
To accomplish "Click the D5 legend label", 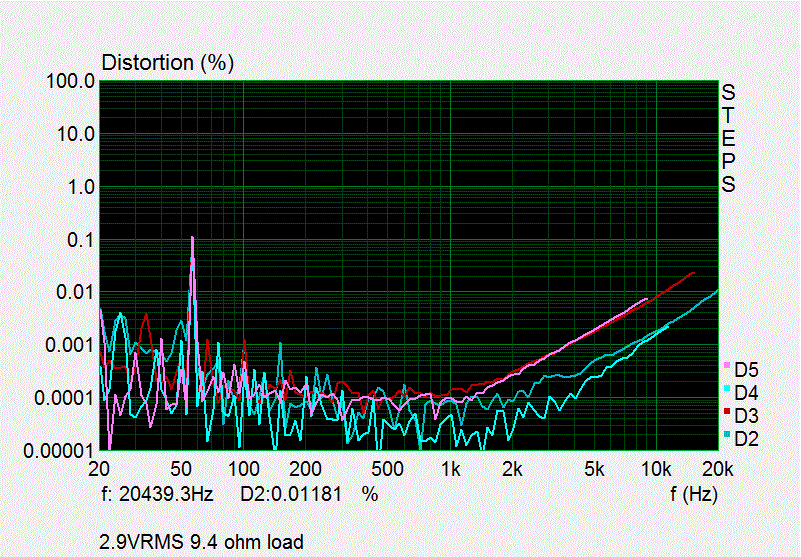I will coord(746,369).
